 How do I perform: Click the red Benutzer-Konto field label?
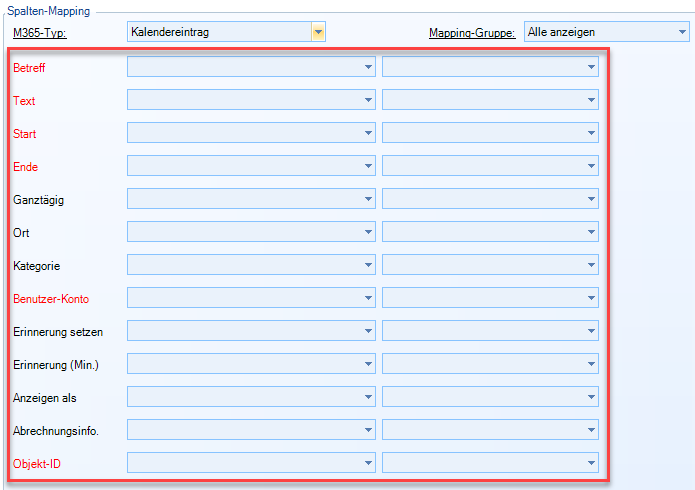(54, 299)
